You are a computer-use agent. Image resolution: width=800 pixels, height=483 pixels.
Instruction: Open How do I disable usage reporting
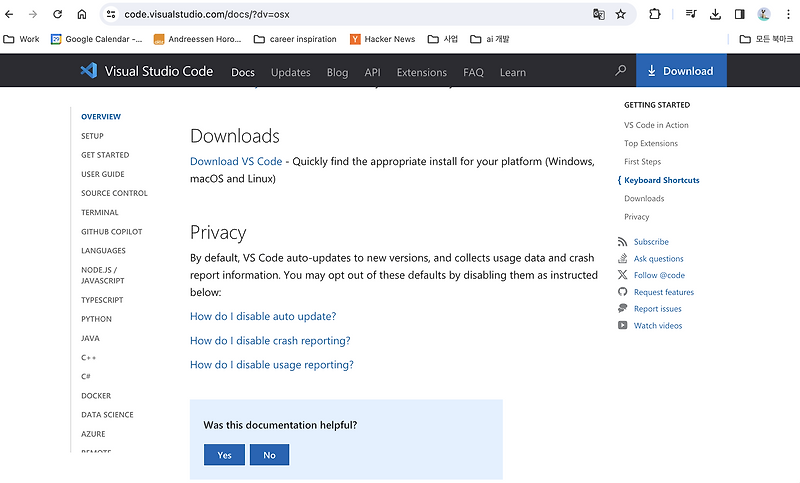pos(271,365)
